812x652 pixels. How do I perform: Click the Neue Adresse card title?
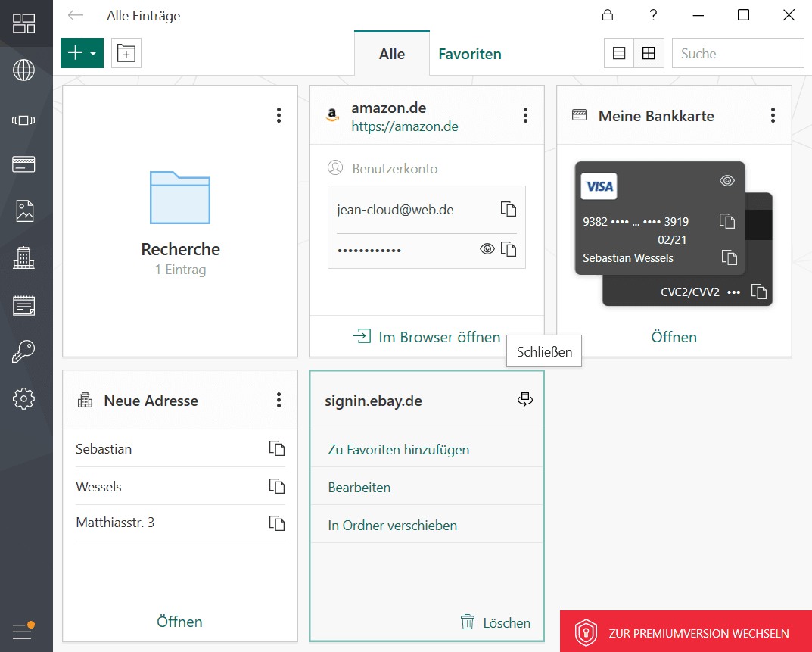[151, 401]
